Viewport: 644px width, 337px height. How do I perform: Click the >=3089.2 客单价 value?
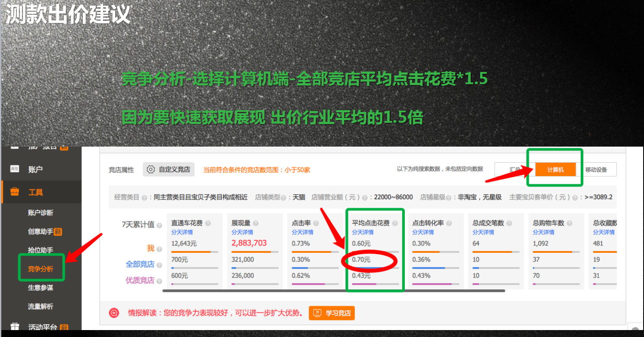598,197
